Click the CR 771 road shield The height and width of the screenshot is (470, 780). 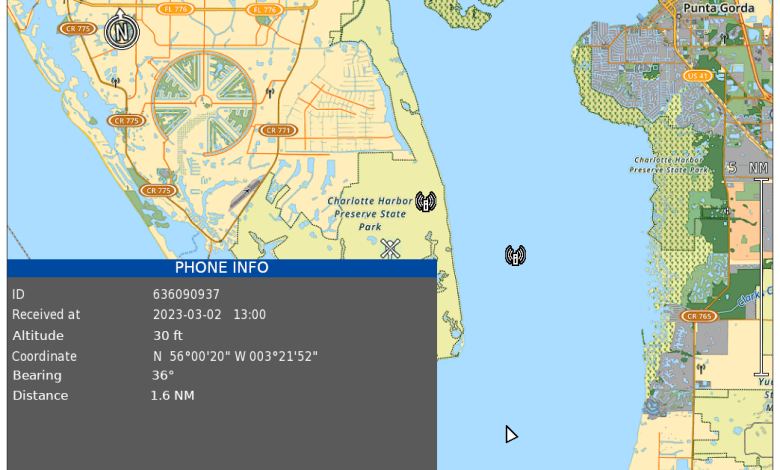(278, 130)
